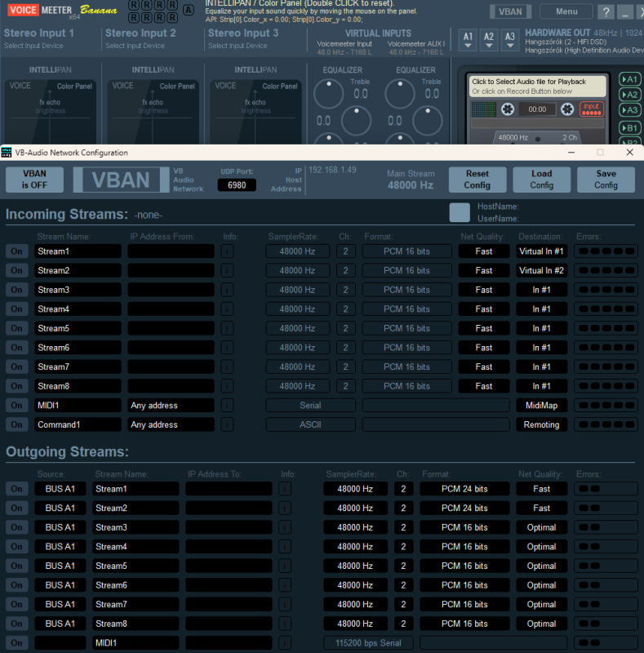Click Any address field for Command1
Viewport: 644px width, 653px height.
point(171,424)
